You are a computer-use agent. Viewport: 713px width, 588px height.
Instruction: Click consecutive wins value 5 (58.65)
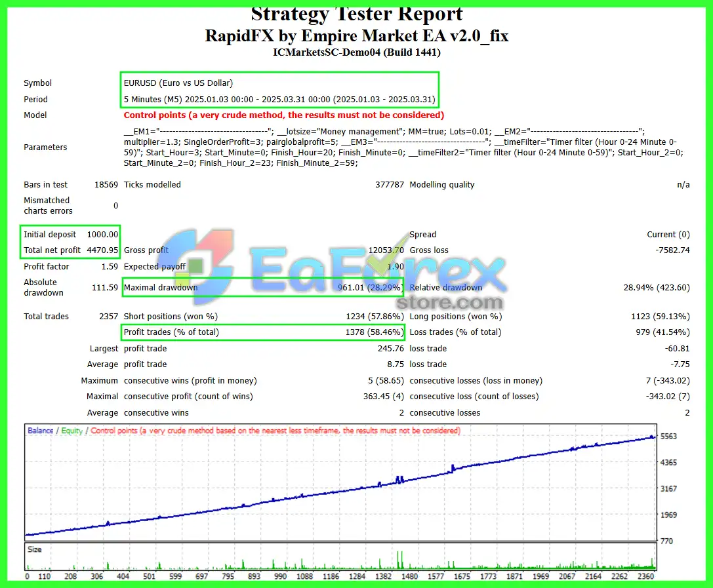(386, 381)
